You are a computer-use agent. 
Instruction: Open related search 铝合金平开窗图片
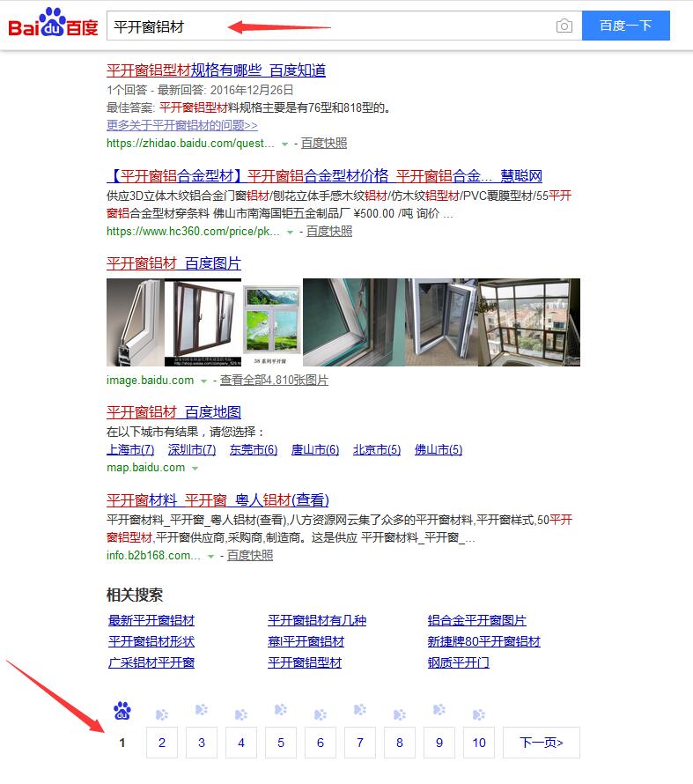[x=476, y=620]
